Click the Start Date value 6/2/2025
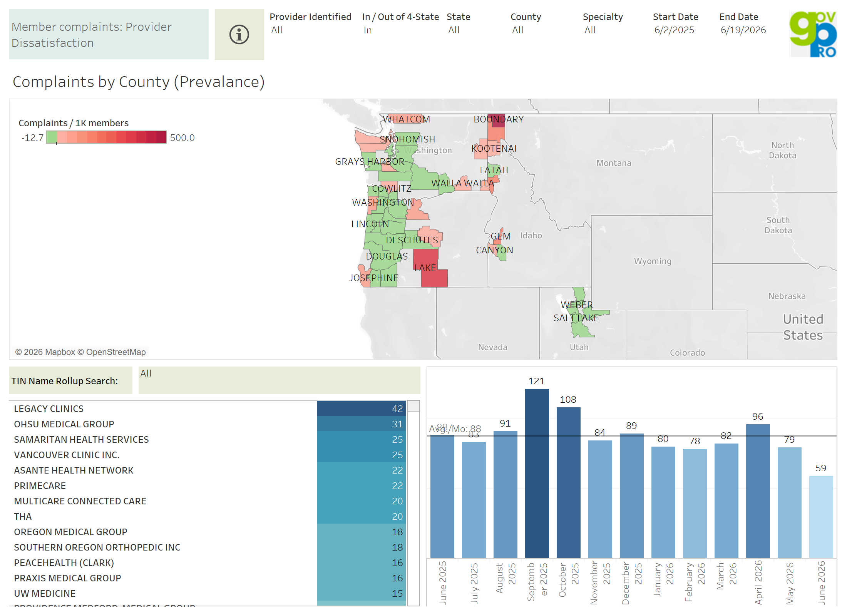847x616 pixels. click(x=674, y=30)
